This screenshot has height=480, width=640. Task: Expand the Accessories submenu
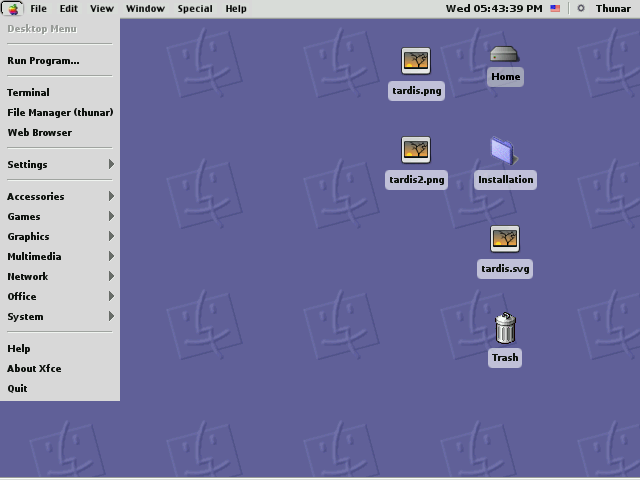(60, 197)
